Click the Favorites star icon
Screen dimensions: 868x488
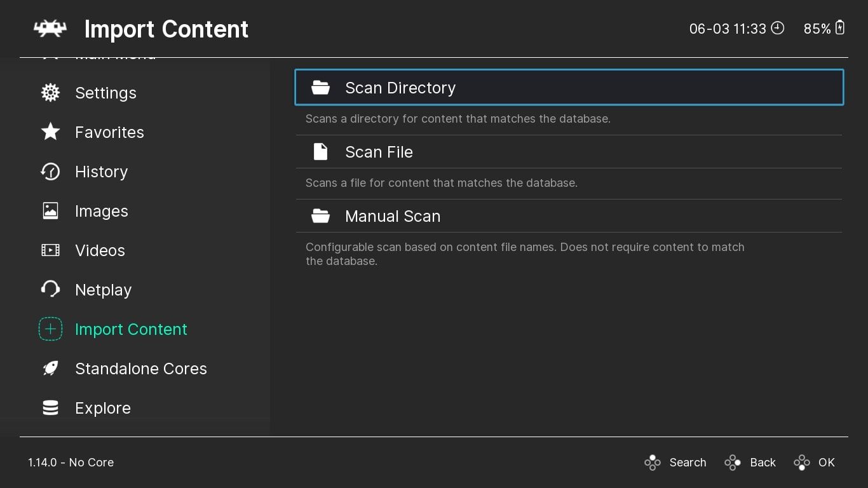(x=50, y=132)
